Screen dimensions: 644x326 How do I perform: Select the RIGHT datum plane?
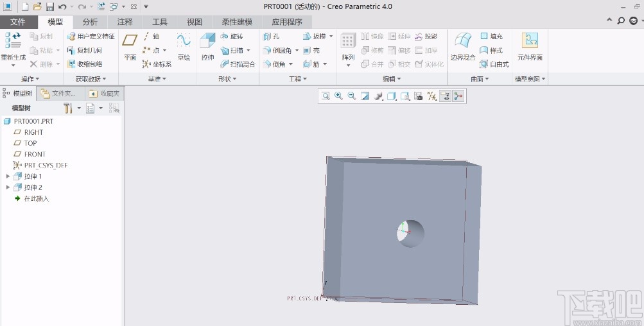pos(33,132)
